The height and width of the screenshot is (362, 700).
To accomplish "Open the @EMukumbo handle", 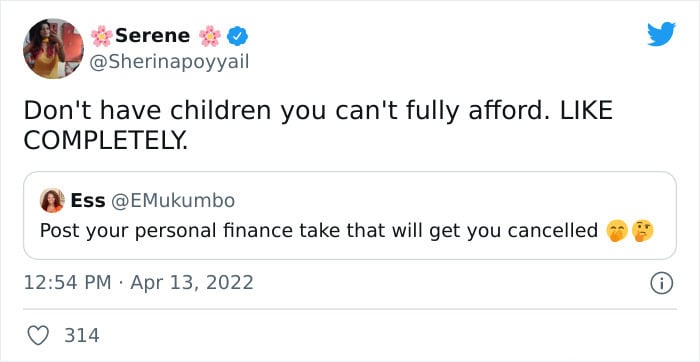I will pos(172,201).
